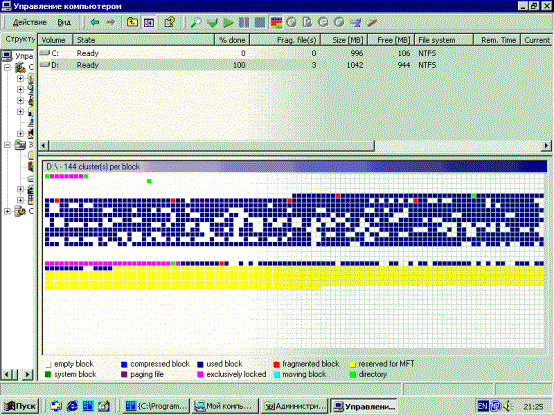
Task: Click the networked computer toolbar icon
Action: tap(355, 23)
